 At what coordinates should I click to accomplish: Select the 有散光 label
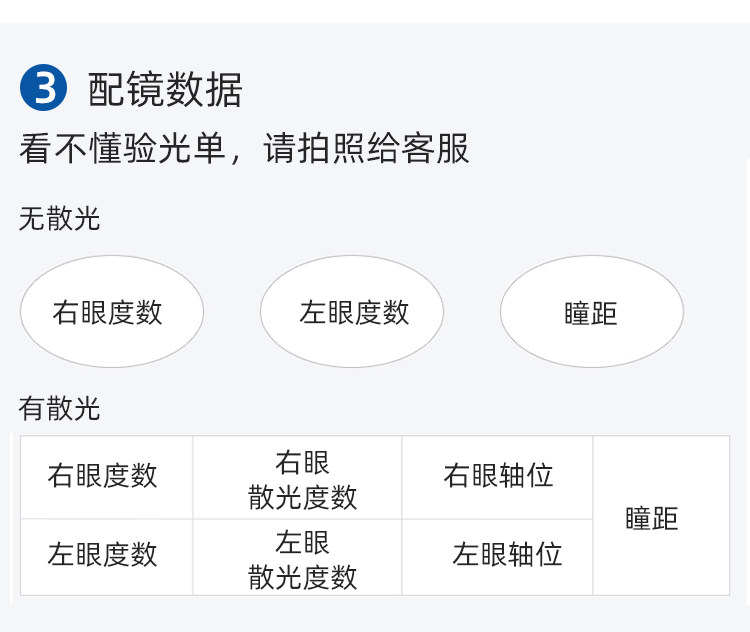coord(59,408)
